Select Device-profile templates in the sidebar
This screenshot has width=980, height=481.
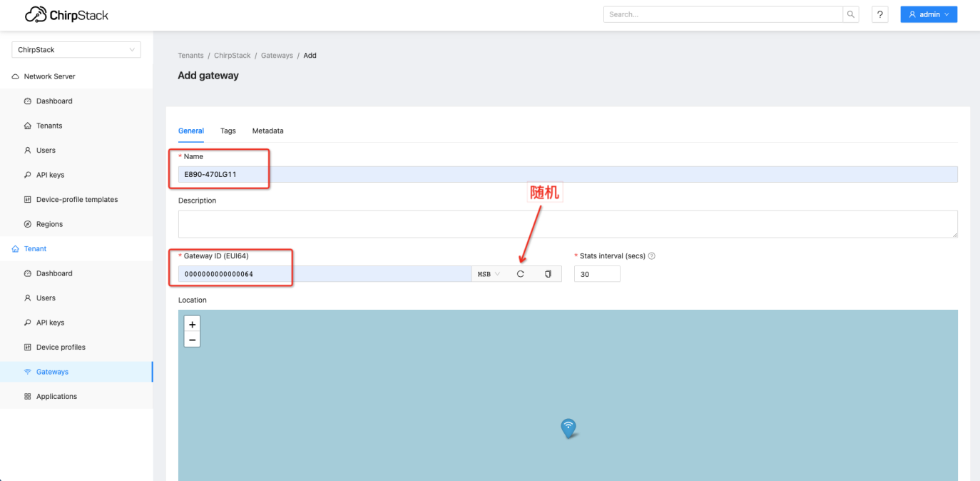[77, 199]
